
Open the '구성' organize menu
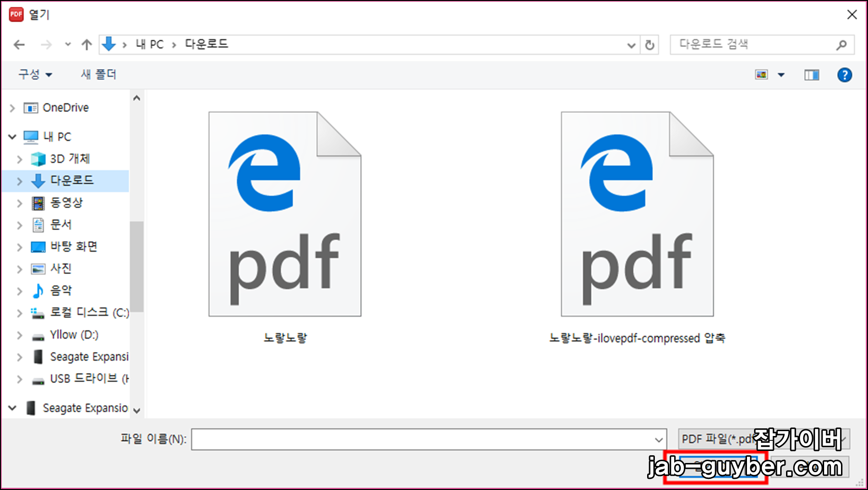pyautogui.click(x=35, y=74)
